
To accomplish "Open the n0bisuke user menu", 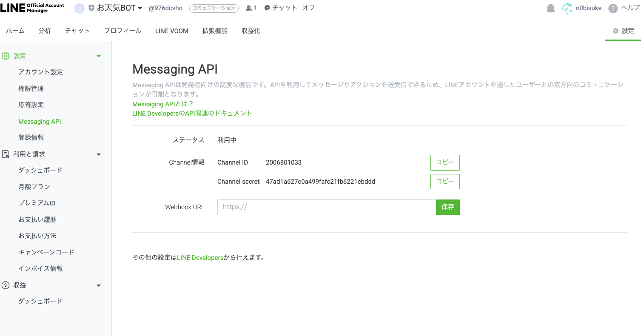I will [x=589, y=8].
